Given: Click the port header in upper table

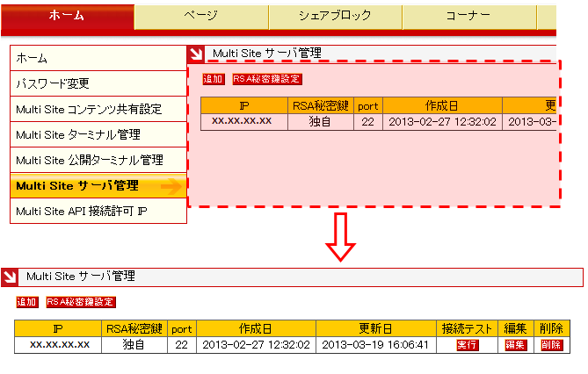Looking at the screenshot, I should pos(368,105).
